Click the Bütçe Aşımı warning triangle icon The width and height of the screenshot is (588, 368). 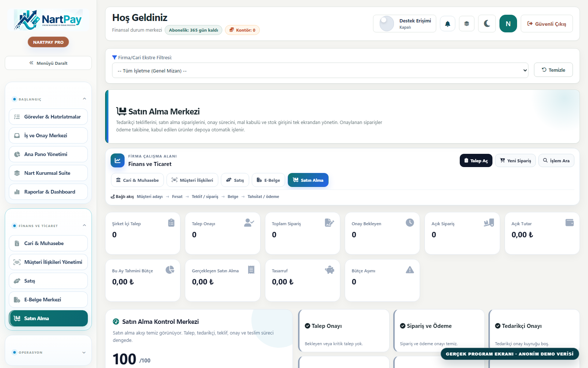point(410,270)
